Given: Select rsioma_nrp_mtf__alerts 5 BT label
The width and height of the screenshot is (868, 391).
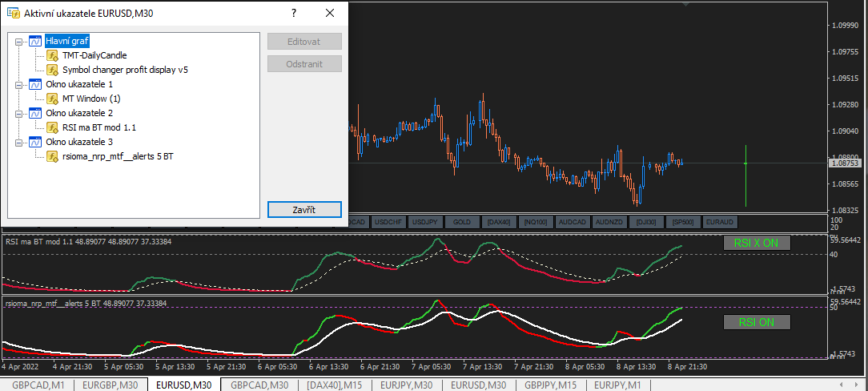Looking at the screenshot, I should (118, 156).
